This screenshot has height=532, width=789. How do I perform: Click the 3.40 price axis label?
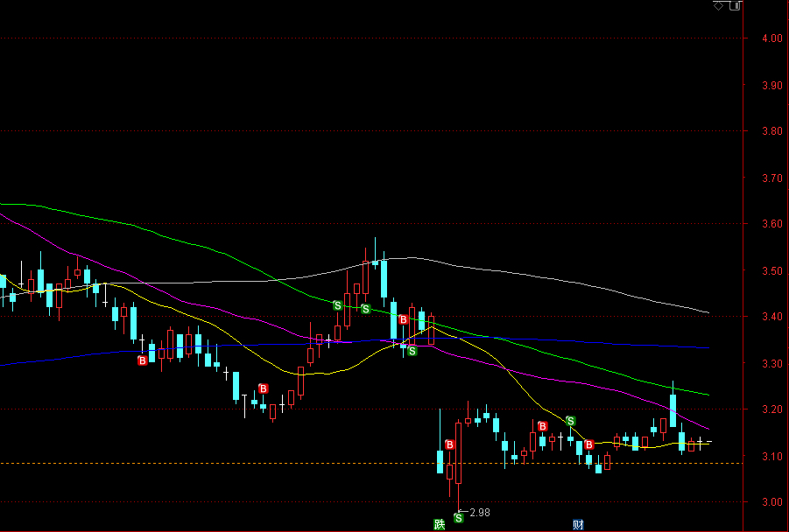772,316
